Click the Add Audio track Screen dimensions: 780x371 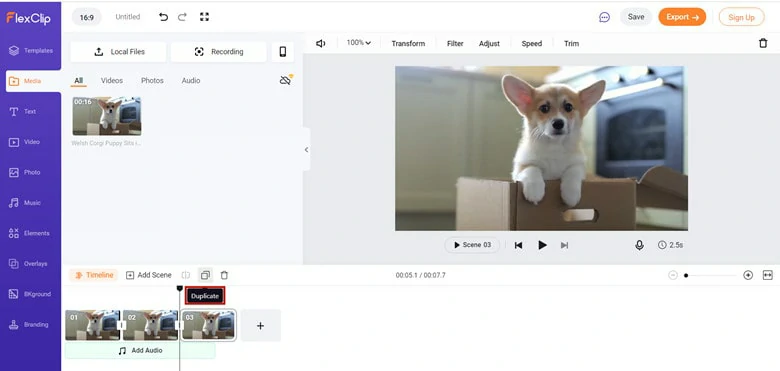tap(140, 351)
